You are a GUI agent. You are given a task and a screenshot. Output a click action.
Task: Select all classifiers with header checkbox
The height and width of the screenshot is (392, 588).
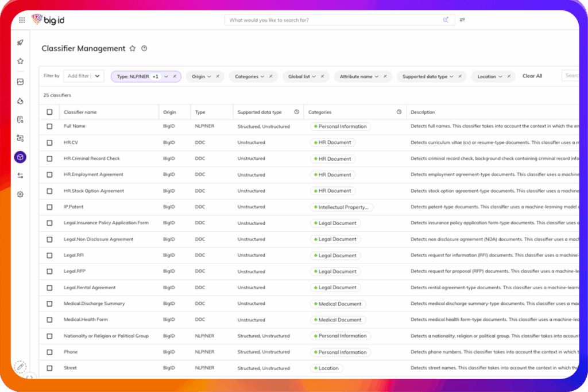click(49, 112)
